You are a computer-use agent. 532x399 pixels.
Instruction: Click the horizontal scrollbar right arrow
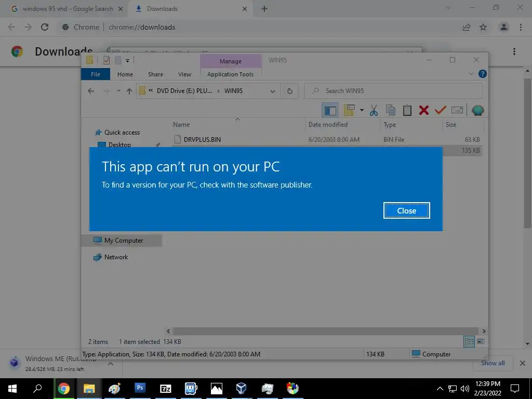tap(484, 331)
